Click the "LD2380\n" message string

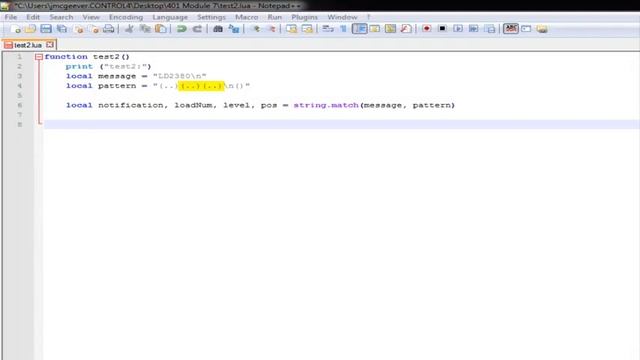[x=180, y=76]
